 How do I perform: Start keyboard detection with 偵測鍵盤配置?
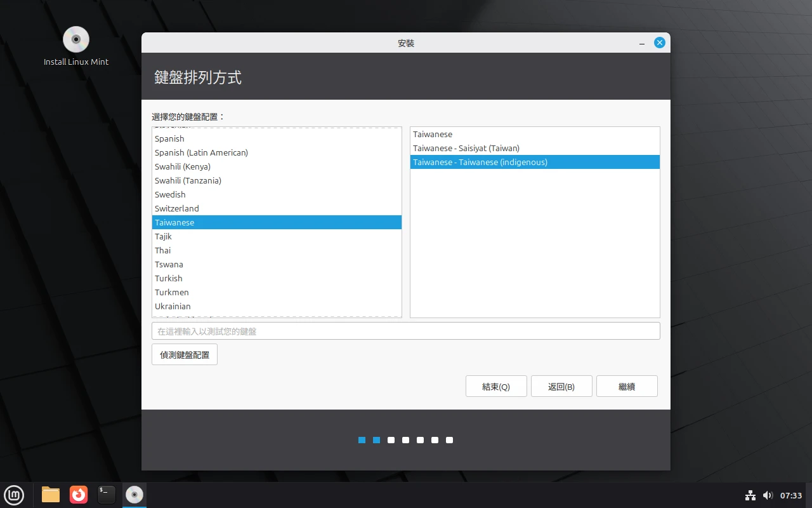pyautogui.click(x=184, y=354)
